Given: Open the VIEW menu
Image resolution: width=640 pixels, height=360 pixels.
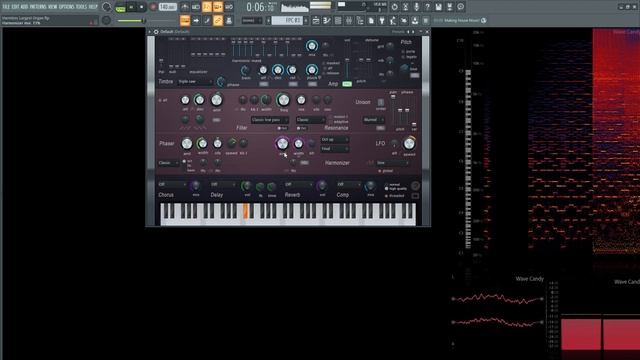Looking at the screenshot, I should coord(53,7).
